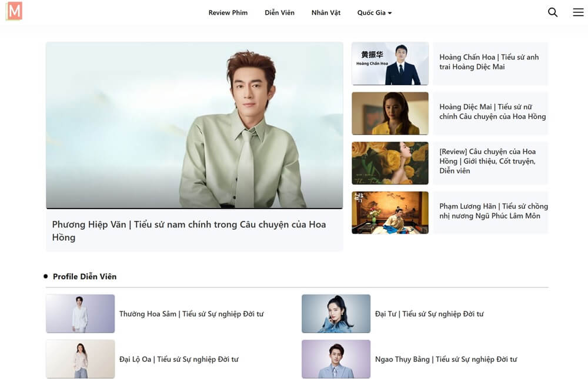
Task: Open the Profile Diễn Viên section heading
Action: click(x=85, y=276)
